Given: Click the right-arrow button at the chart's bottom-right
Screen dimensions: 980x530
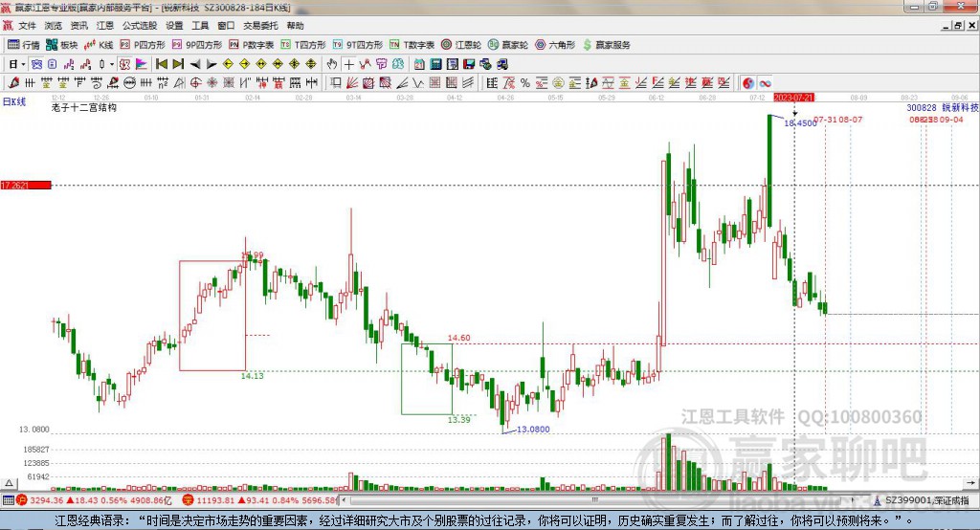Looking at the screenshot, I should click(x=970, y=483).
